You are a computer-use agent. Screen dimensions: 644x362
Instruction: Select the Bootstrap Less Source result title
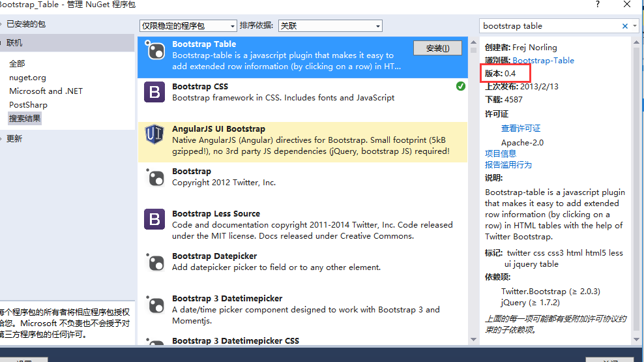(216, 214)
